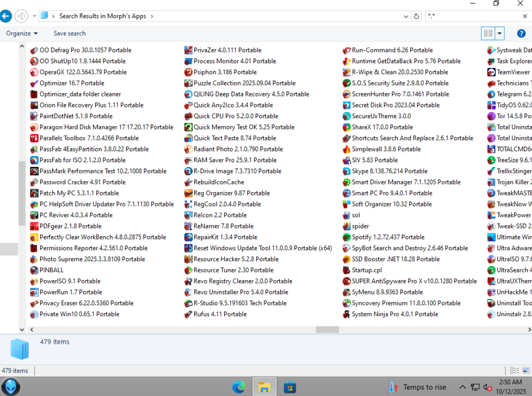The image size is (532, 396).
Task: Select SUPER AntiSpyware Pro X entry
Action: [x=410, y=282]
